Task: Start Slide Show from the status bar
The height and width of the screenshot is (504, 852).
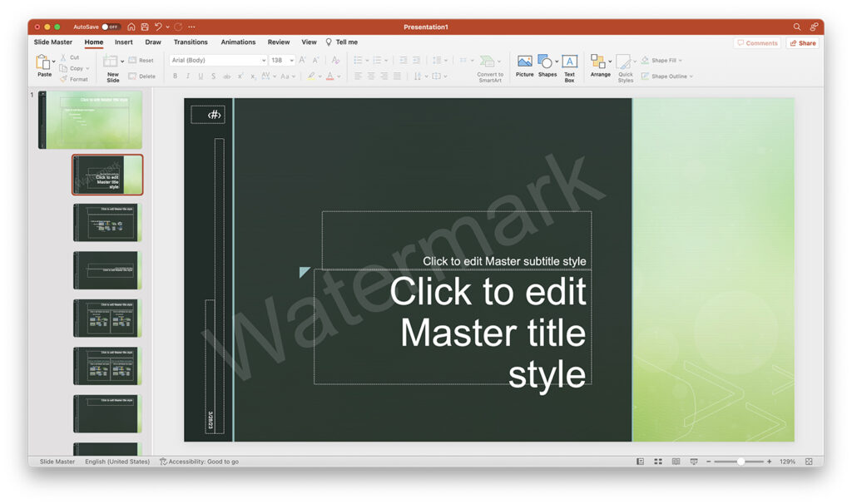Action: (693, 461)
